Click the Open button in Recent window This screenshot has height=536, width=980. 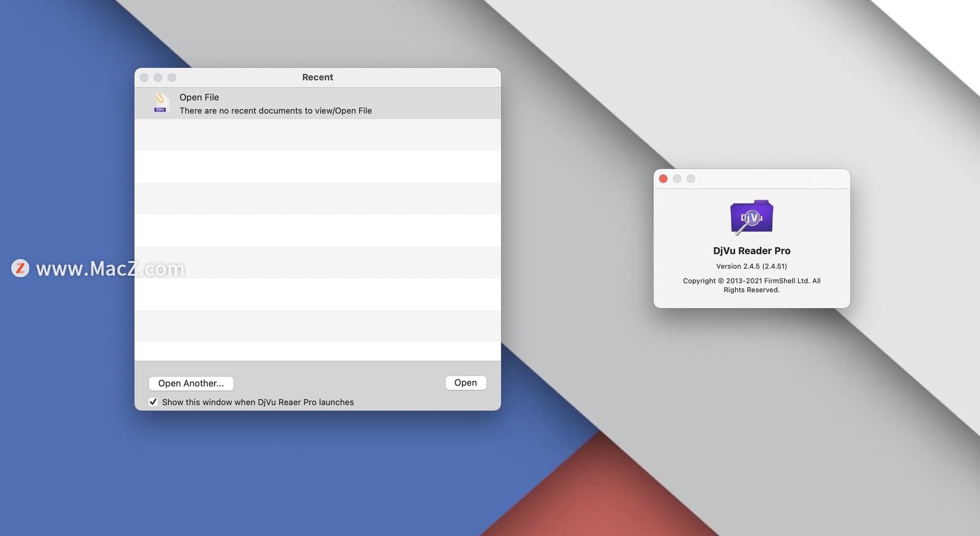[465, 383]
